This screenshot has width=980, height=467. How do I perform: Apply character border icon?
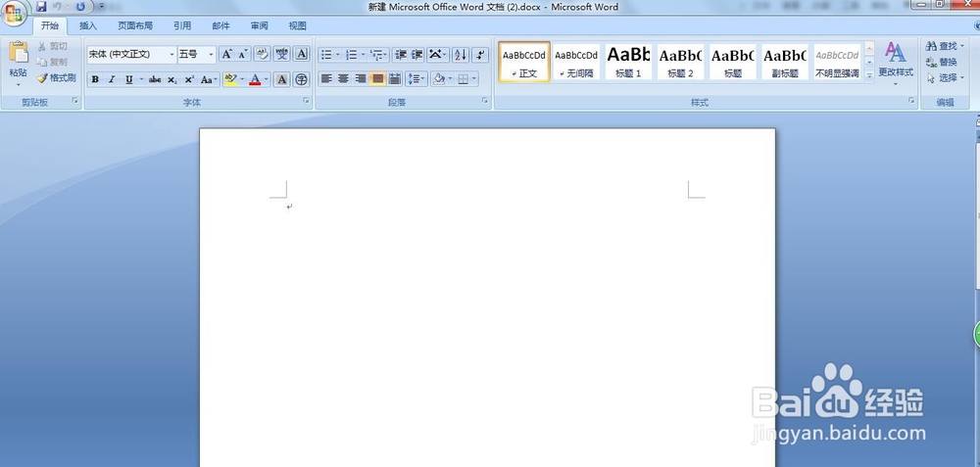click(302, 54)
